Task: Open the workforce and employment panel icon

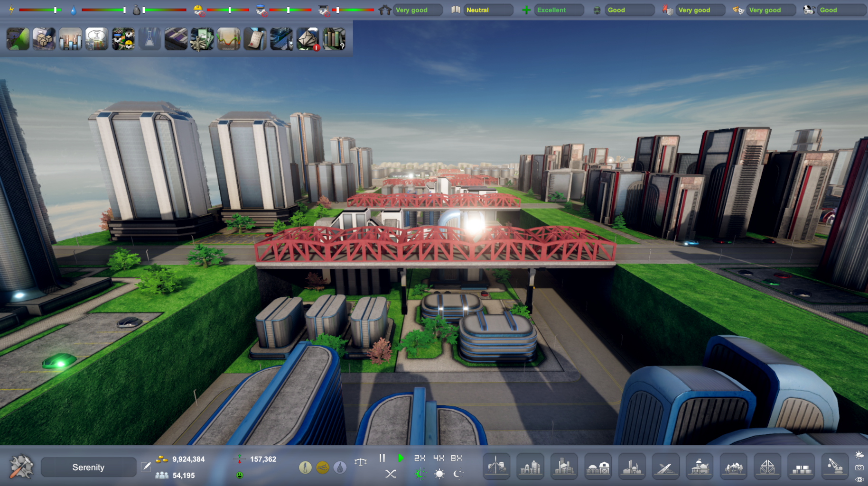Action: coord(123,39)
